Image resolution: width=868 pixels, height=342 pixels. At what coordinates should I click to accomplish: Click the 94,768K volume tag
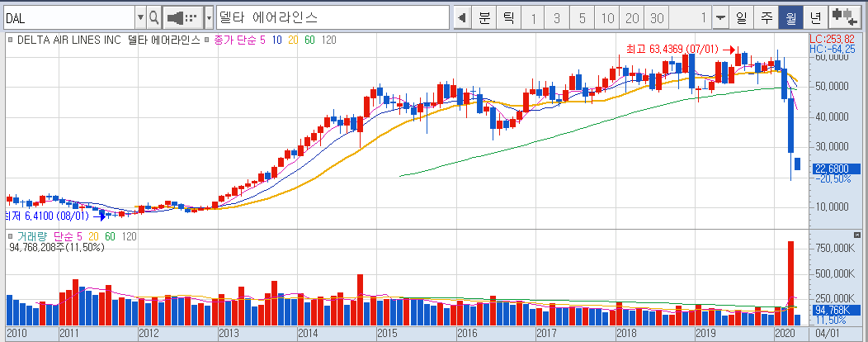tap(837, 311)
